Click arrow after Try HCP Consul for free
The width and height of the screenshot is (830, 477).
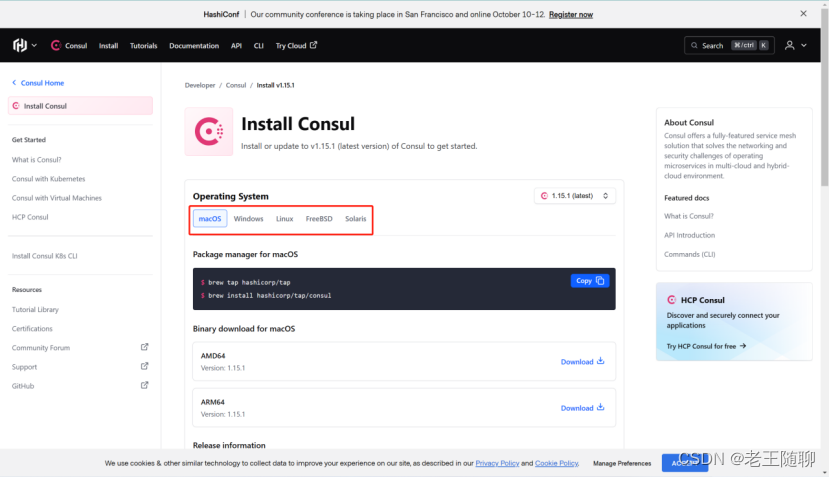tap(743, 346)
